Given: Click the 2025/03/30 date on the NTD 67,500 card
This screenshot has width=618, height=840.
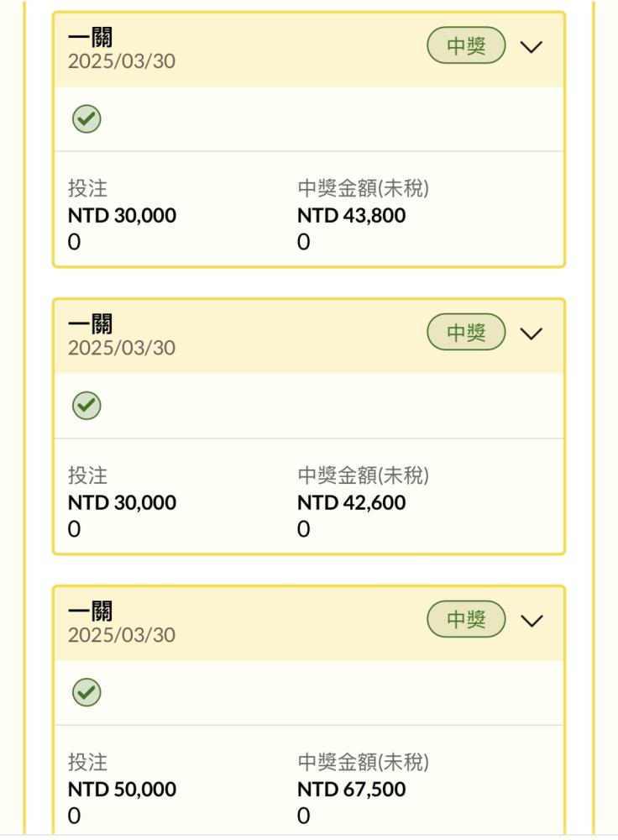Looking at the screenshot, I should (122, 635).
